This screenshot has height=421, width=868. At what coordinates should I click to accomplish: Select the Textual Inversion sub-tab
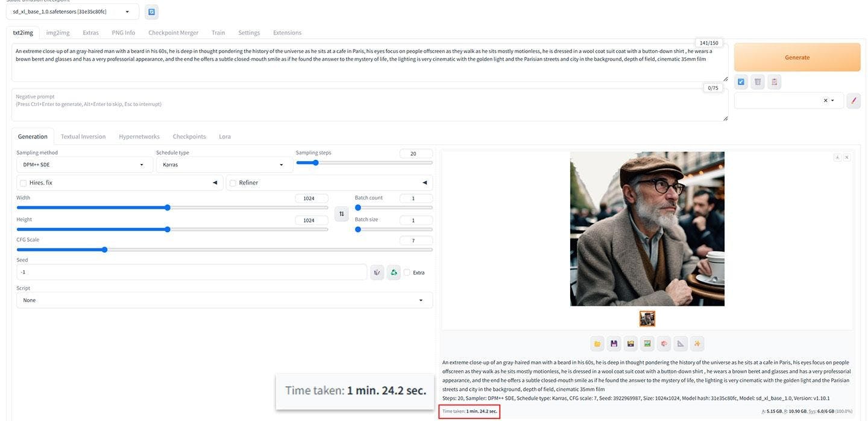pyautogui.click(x=83, y=136)
